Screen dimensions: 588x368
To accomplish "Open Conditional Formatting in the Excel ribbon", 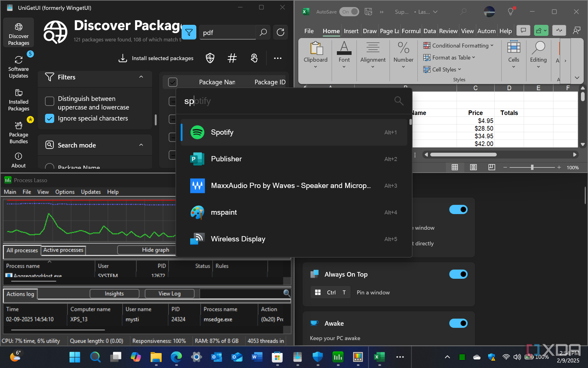I will coord(459,45).
